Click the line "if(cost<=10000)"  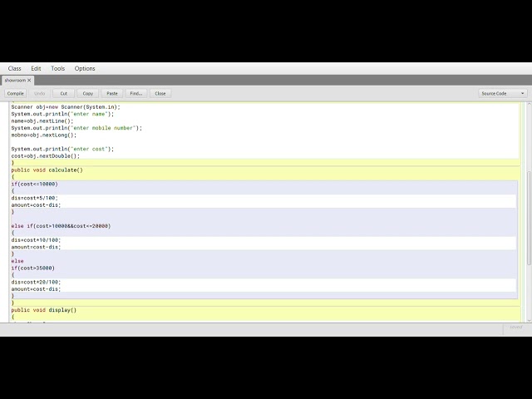35,184
